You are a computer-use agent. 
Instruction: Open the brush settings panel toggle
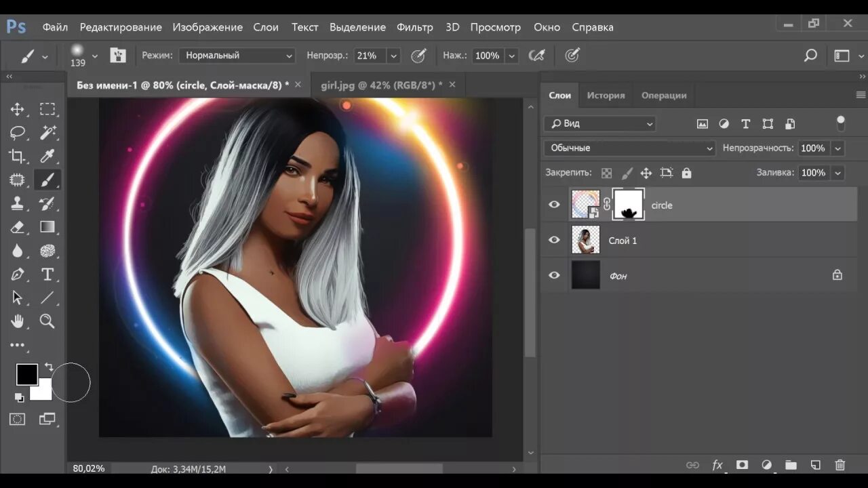point(118,56)
